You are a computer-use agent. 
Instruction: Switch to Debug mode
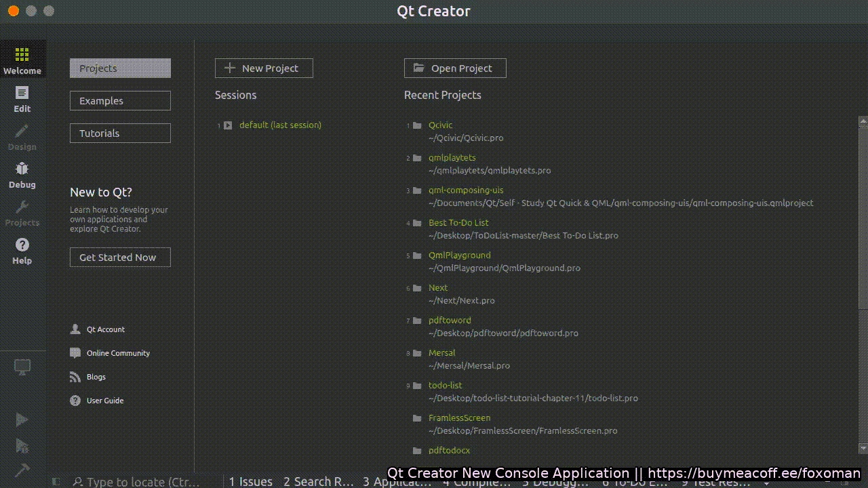tap(22, 174)
